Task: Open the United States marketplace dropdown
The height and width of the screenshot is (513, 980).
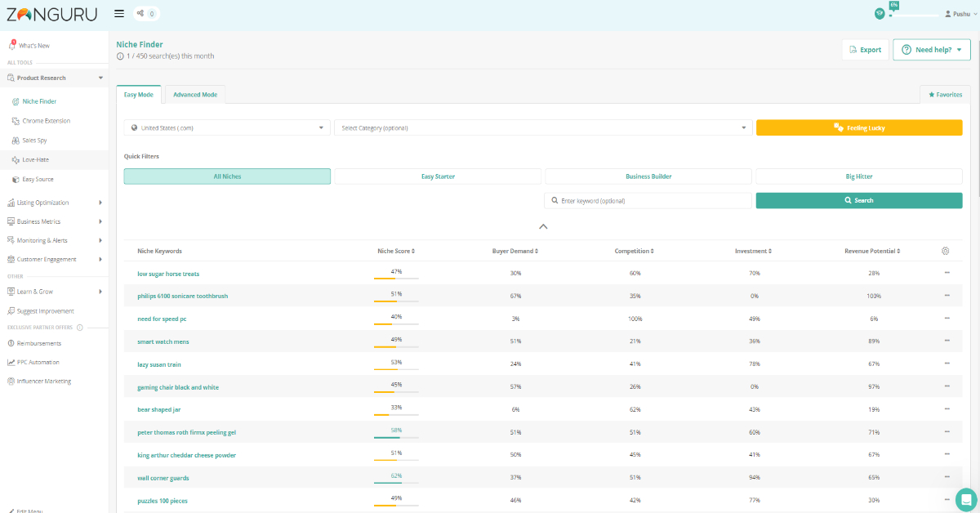Action: pyautogui.click(x=227, y=127)
